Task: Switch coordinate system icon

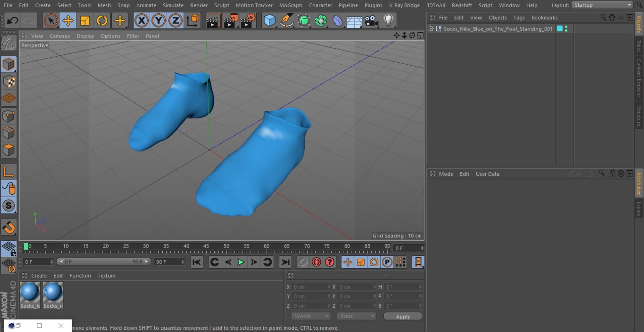Action: (193, 21)
